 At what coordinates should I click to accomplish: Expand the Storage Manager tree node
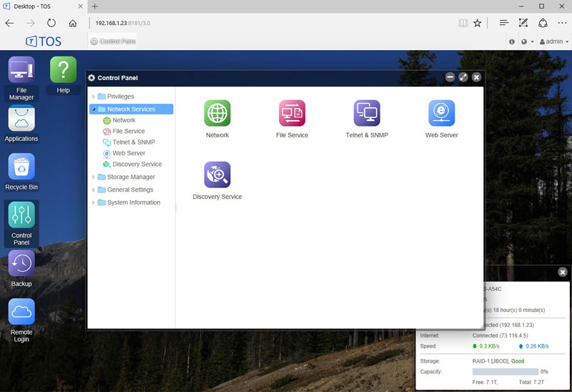click(93, 177)
